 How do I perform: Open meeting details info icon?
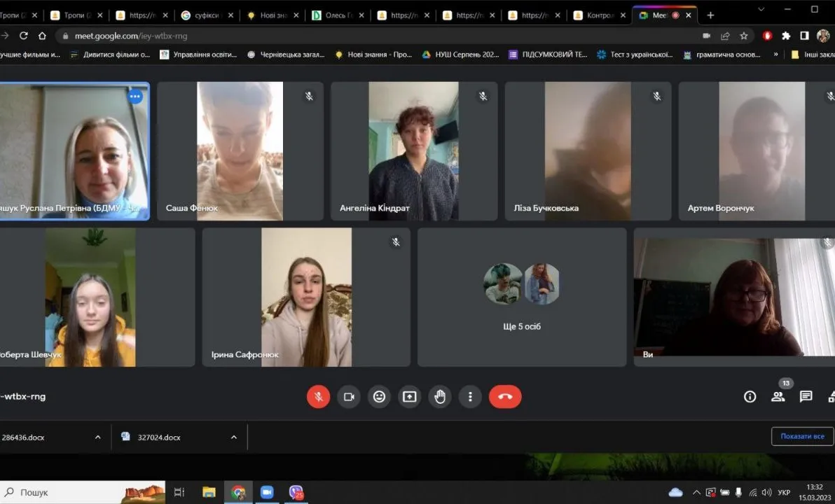[x=750, y=397]
